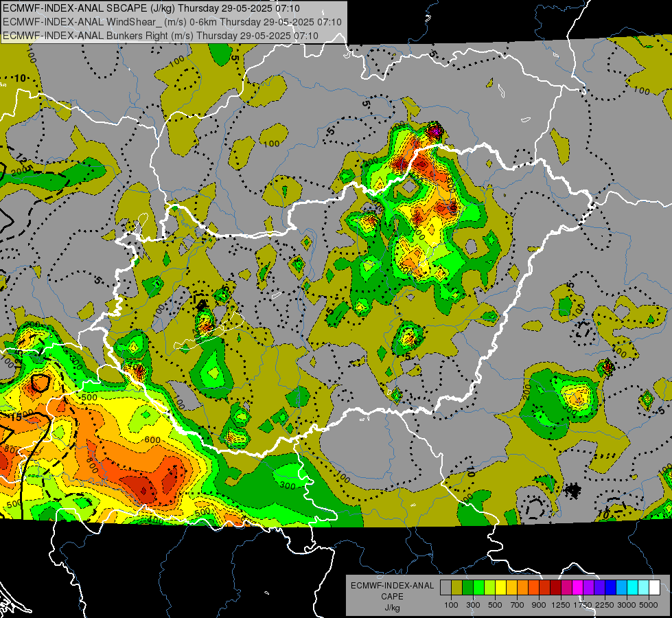Viewport: 672px width, 618px height.
Task: Click the 15 contour label near left edge
Action: point(16,417)
